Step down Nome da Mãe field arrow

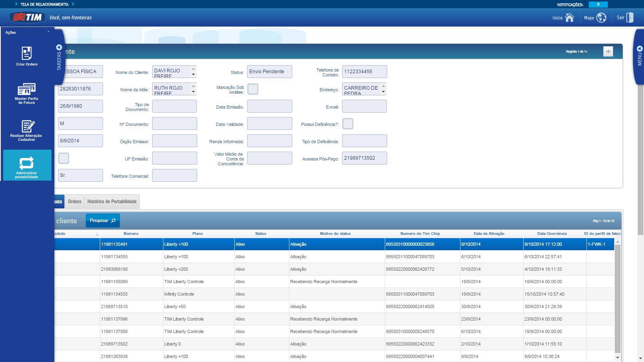pyautogui.click(x=193, y=92)
